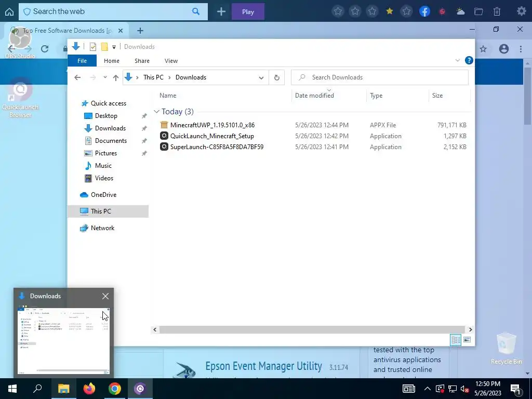Reload the browser page
The height and width of the screenshot is (399, 532).
point(45,49)
